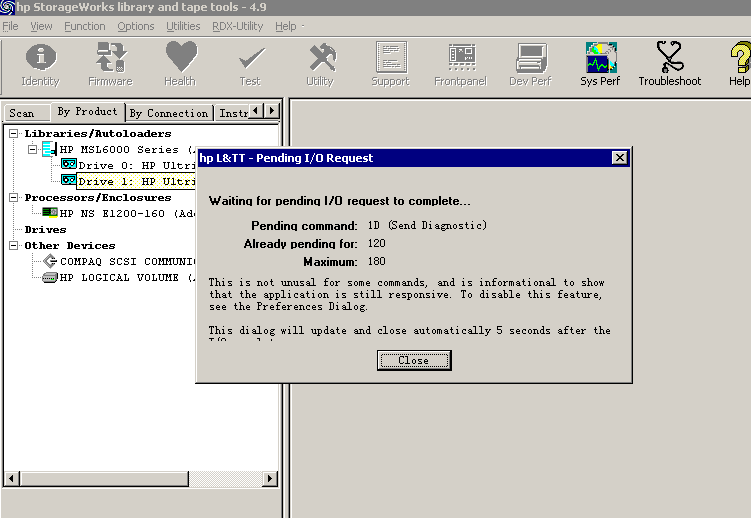Open the Function menu
The width and height of the screenshot is (751, 518).
85,26
